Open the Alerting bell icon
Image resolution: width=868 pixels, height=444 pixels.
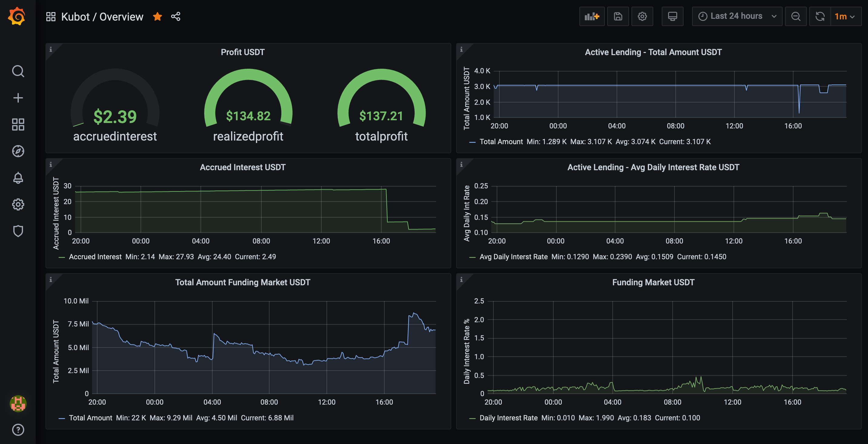18,177
